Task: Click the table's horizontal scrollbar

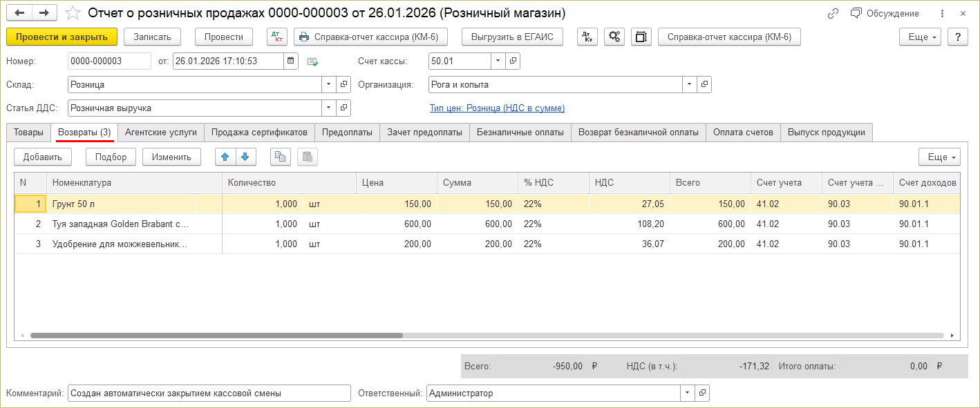Action: 216,336
